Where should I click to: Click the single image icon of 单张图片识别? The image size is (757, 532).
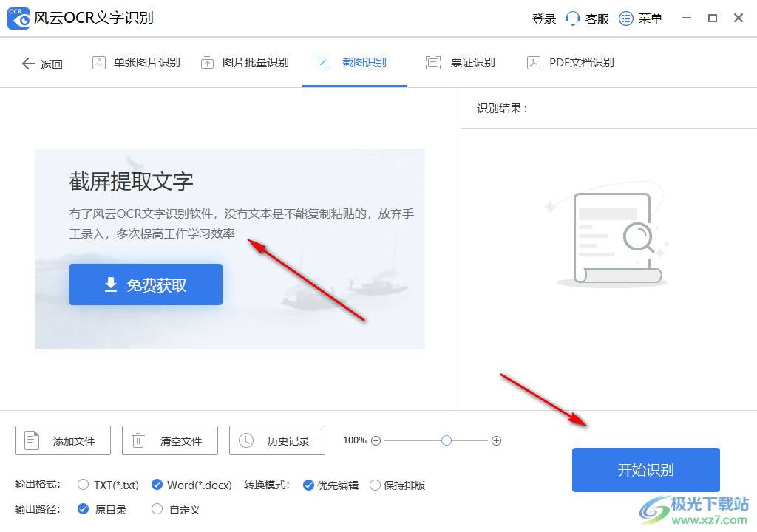(x=99, y=63)
